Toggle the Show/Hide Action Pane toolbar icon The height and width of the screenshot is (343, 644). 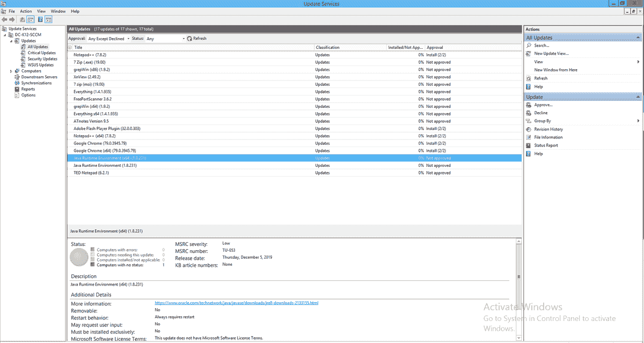point(48,19)
